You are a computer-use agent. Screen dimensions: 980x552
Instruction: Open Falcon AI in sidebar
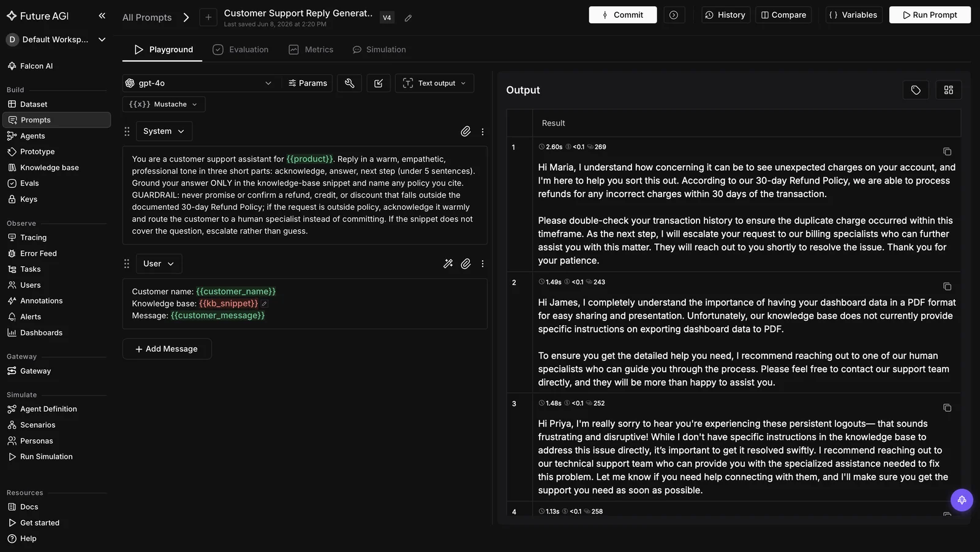click(55, 66)
